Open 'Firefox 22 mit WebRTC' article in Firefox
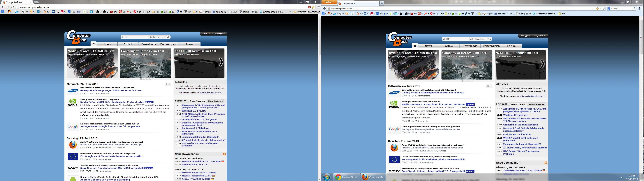 click(x=432, y=148)
